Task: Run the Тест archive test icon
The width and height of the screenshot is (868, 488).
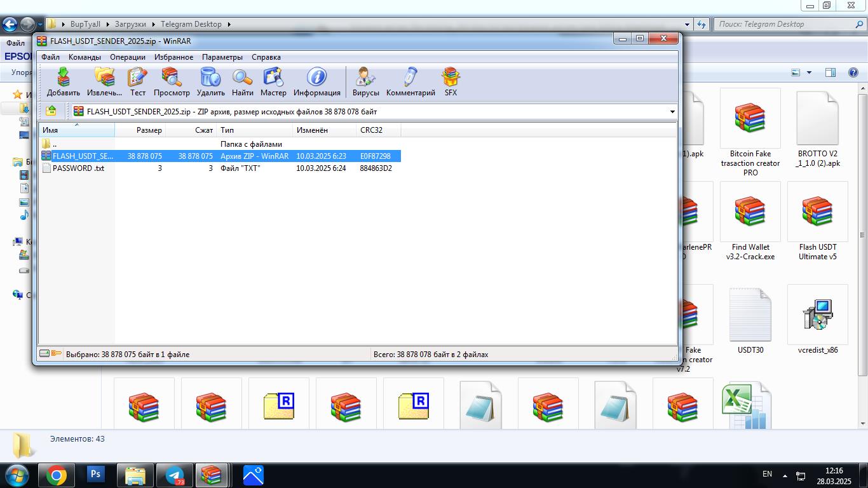Action: coord(137,81)
